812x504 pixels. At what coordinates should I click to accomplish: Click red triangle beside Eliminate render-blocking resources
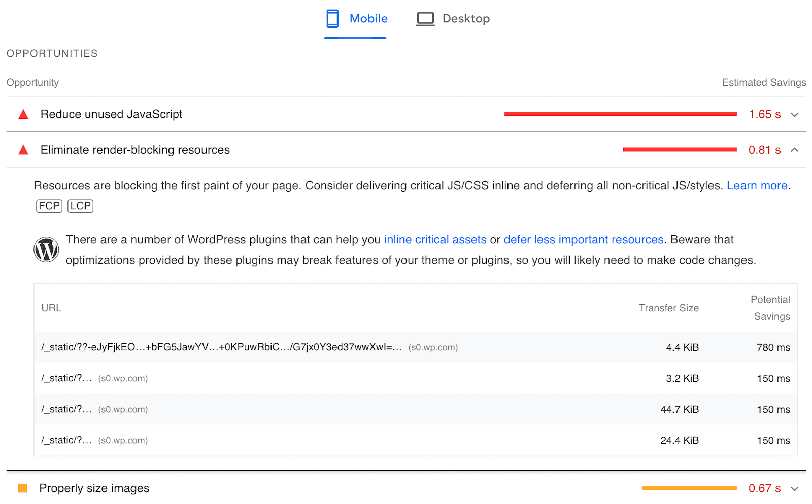pyautogui.click(x=23, y=150)
